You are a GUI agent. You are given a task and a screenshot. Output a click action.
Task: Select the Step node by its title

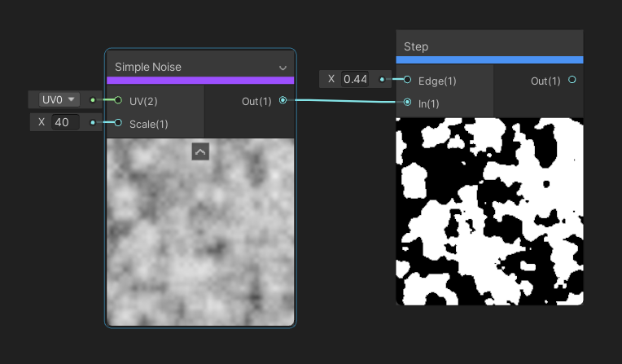[416, 46]
